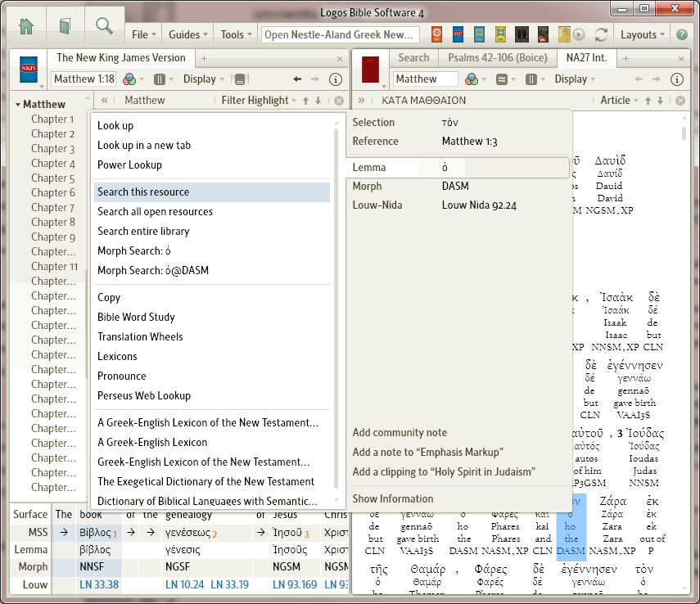Click the Search magnifying glass icon
Image resolution: width=700 pixels, height=604 pixels.
[x=104, y=25]
